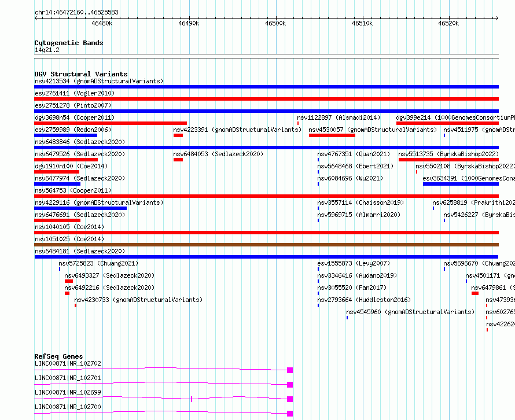Click the nsv4213534 gnomADStructuralVariants label
Image resolution: width=515 pixels, height=420 pixels.
(x=99, y=81)
